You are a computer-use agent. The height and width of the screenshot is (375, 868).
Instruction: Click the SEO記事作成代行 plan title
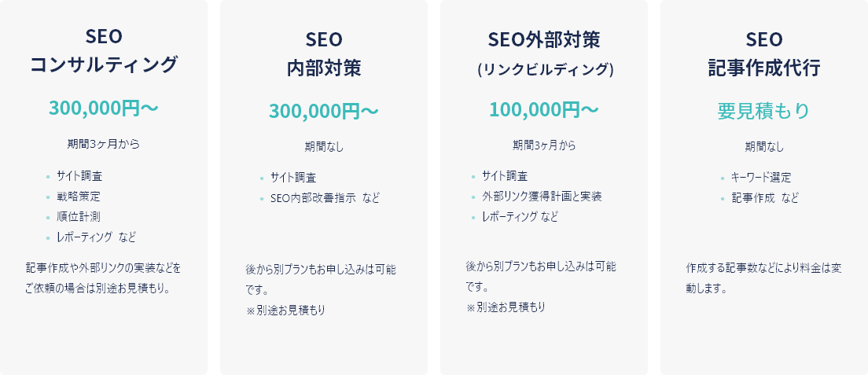pyautogui.click(x=764, y=53)
